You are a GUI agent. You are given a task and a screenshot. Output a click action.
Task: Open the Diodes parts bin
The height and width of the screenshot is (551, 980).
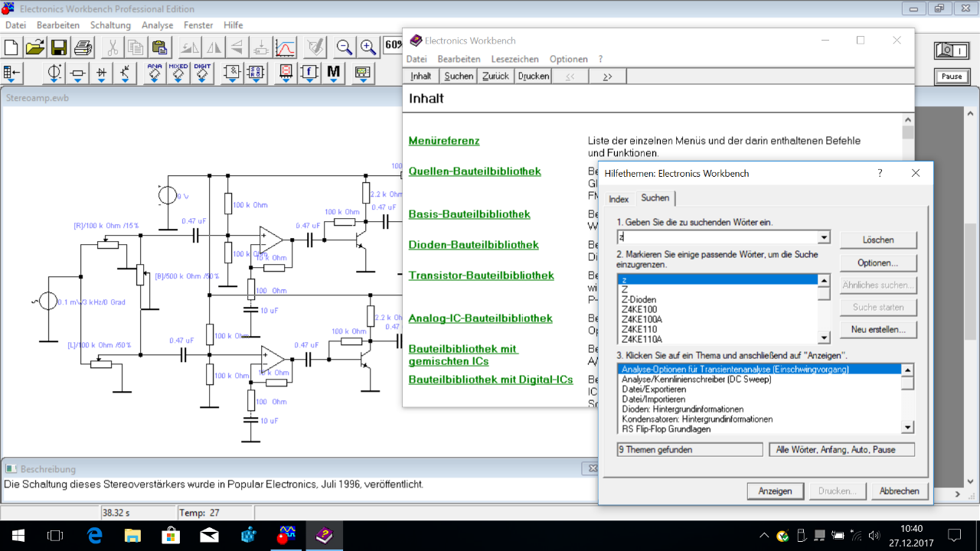(102, 73)
